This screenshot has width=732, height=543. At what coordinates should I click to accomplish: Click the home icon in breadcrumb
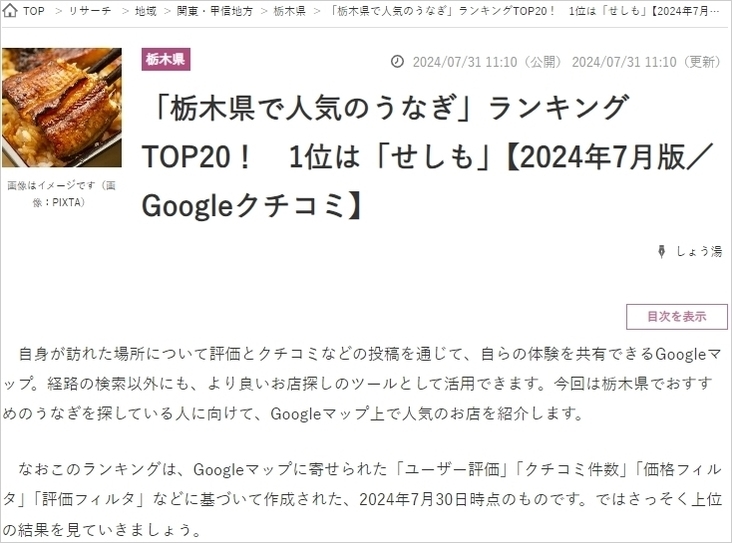(9, 10)
